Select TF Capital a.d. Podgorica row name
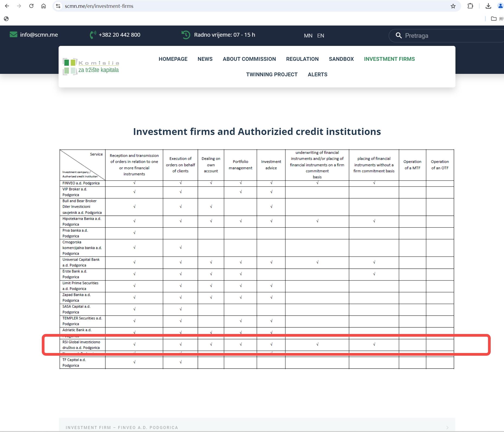The height and width of the screenshot is (432, 504). point(74,362)
